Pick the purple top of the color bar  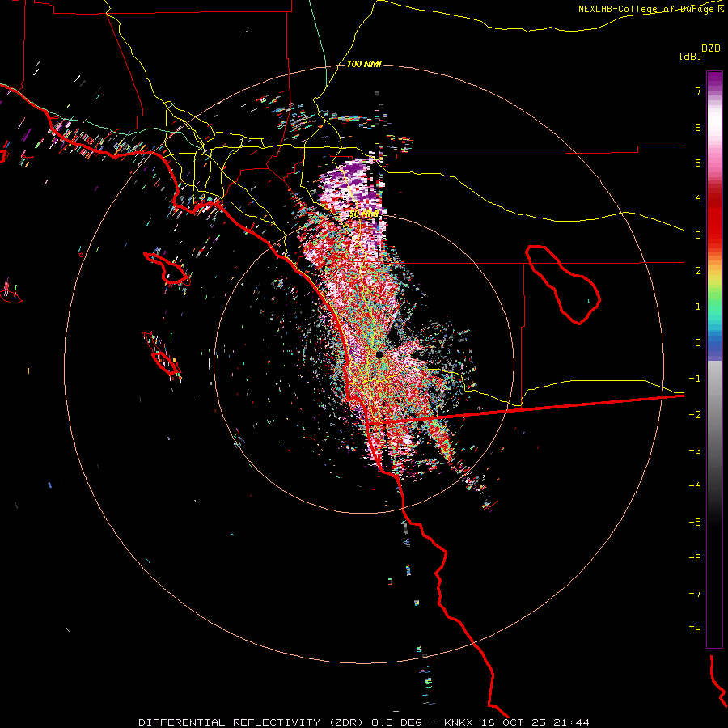click(x=714, y=79)
